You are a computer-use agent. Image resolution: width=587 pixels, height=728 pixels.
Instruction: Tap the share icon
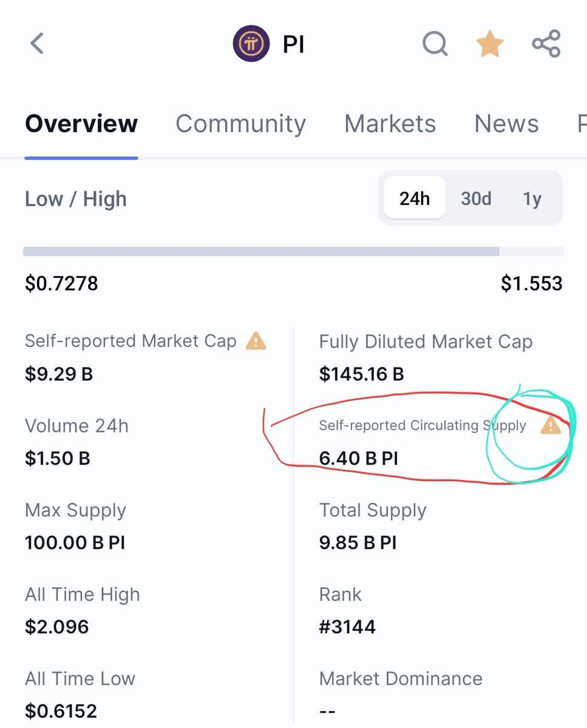click(546, 44)
